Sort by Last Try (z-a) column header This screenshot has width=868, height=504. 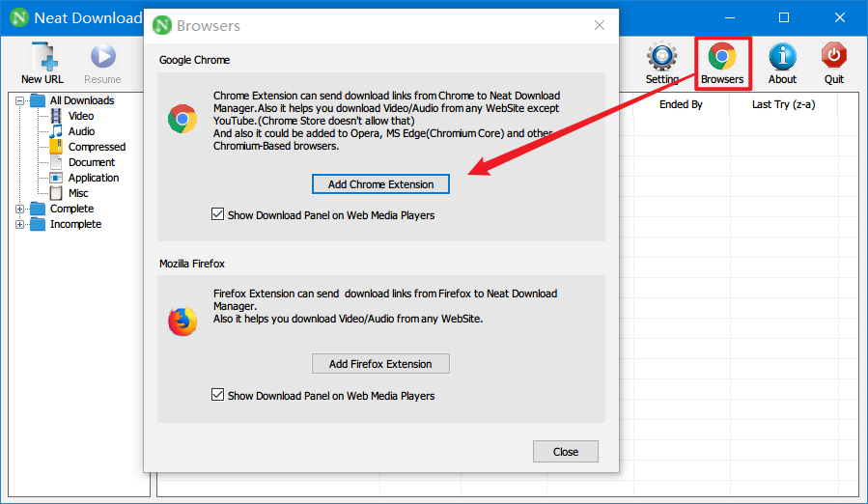click(783, 104)
